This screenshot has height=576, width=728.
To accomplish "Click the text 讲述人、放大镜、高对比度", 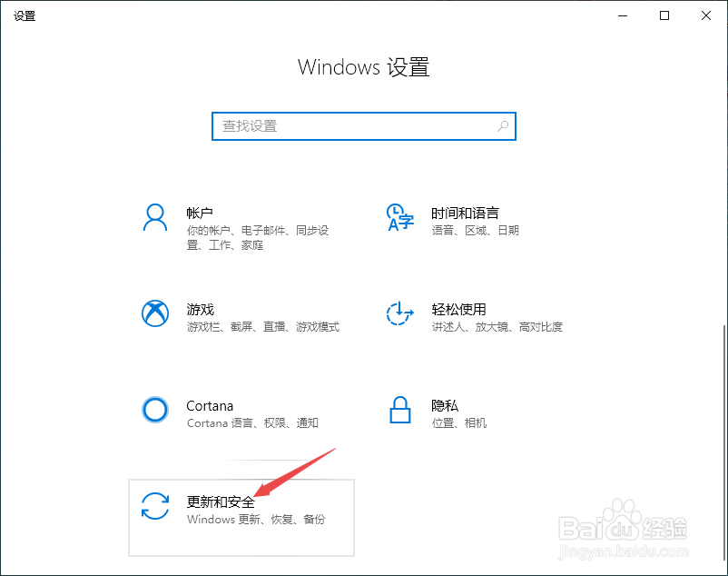I will click(x=497, y=327).
